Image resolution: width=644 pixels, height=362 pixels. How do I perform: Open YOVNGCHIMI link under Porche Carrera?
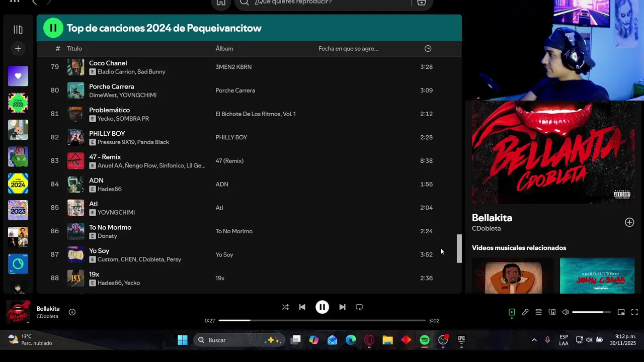(x=138, y=96)
